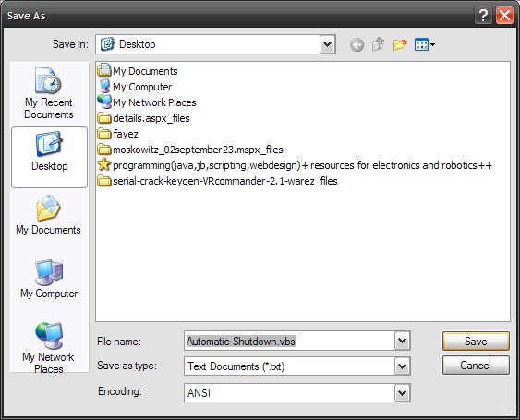Open the ANSI encoding combo box
The height and width of the screenshot is (420, 520).
297,393
